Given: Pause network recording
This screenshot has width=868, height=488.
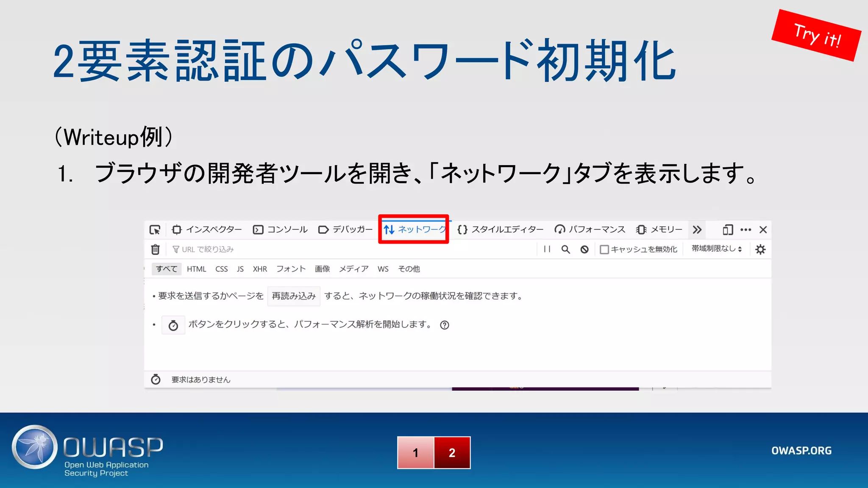Looking at the screenshot, I should [547, 249].
